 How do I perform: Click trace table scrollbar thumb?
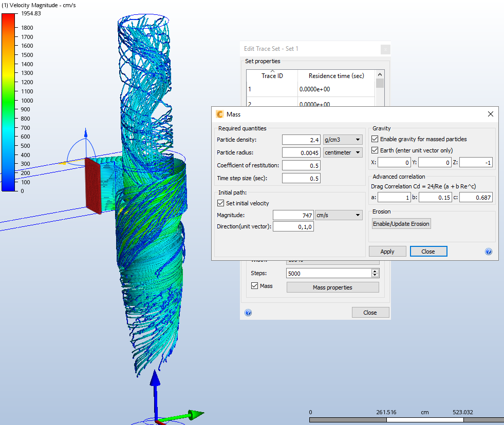click(x=380, y=83)
